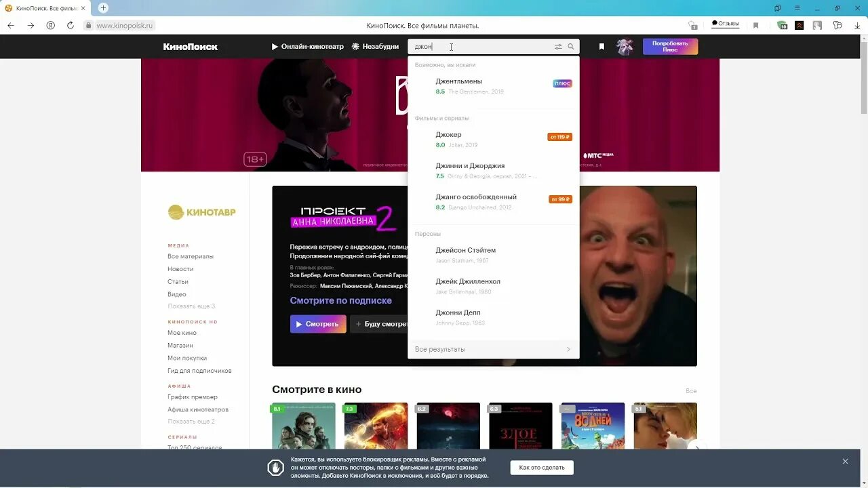This screenshot has height=488, width=868.
Task: Open Все результаты search results
Action: tap(494, 349)
